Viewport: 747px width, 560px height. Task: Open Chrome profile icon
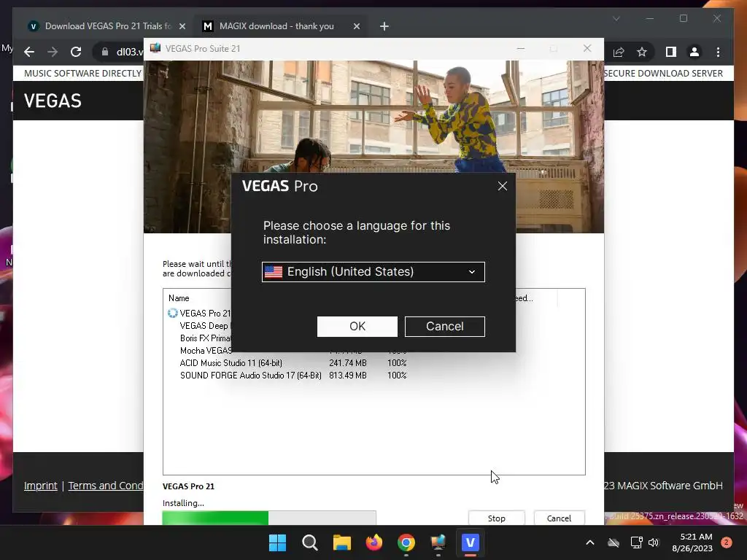click(x=694, y=52)
